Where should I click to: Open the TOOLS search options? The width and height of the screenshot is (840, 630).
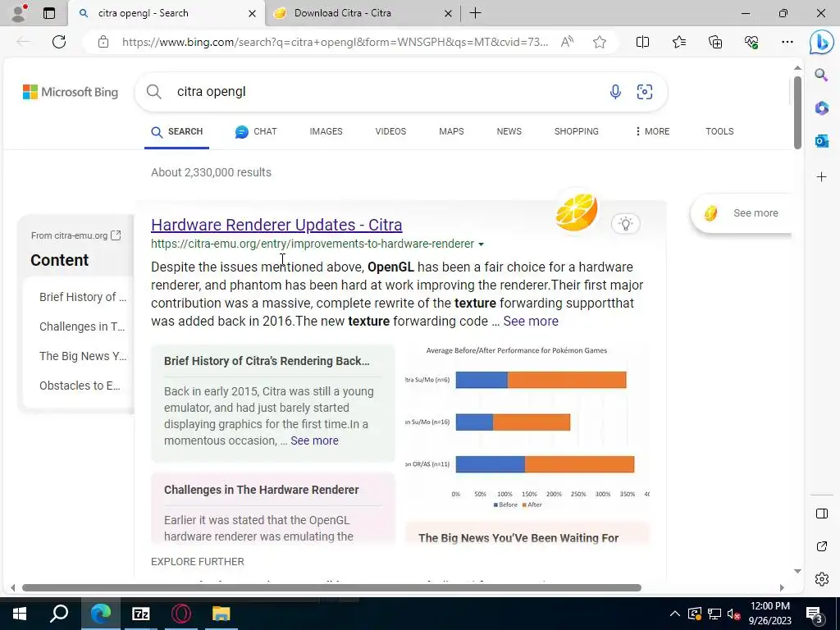pos(719,131)
